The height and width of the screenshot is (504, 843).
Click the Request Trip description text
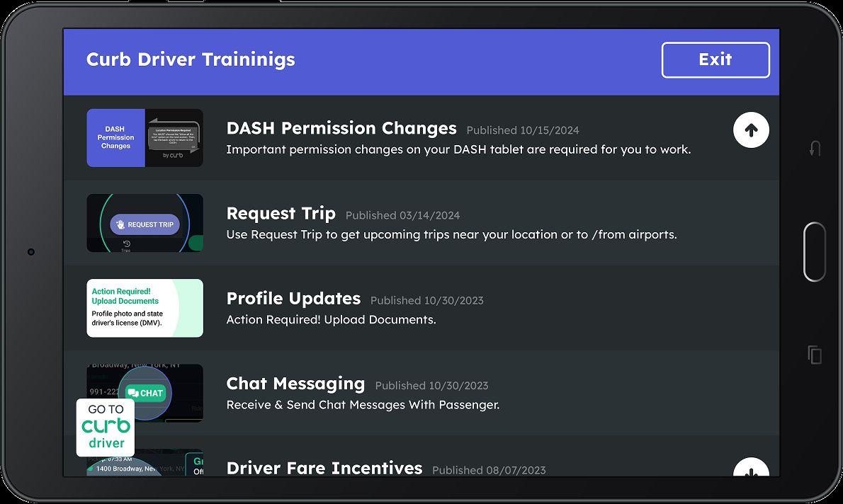(451, 234)
